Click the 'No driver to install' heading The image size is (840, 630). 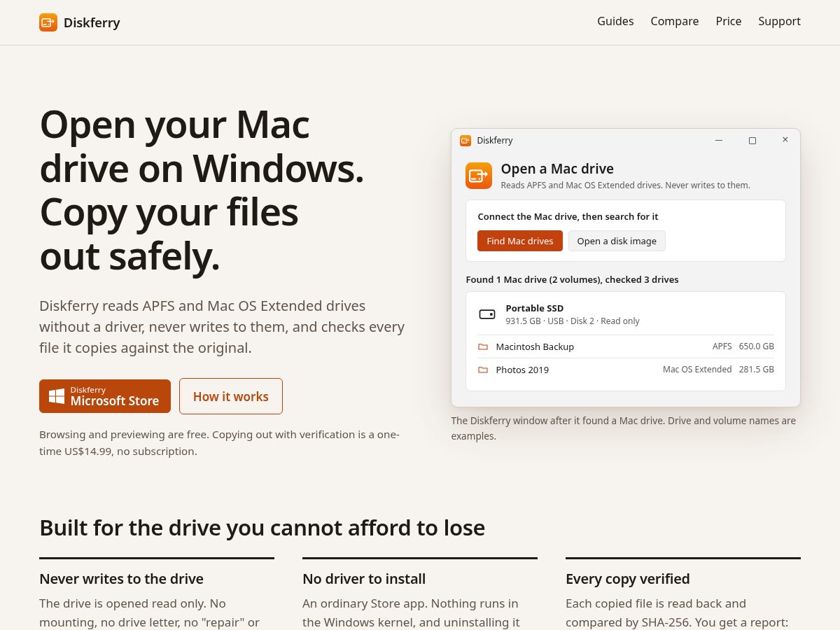click(364, 579)
